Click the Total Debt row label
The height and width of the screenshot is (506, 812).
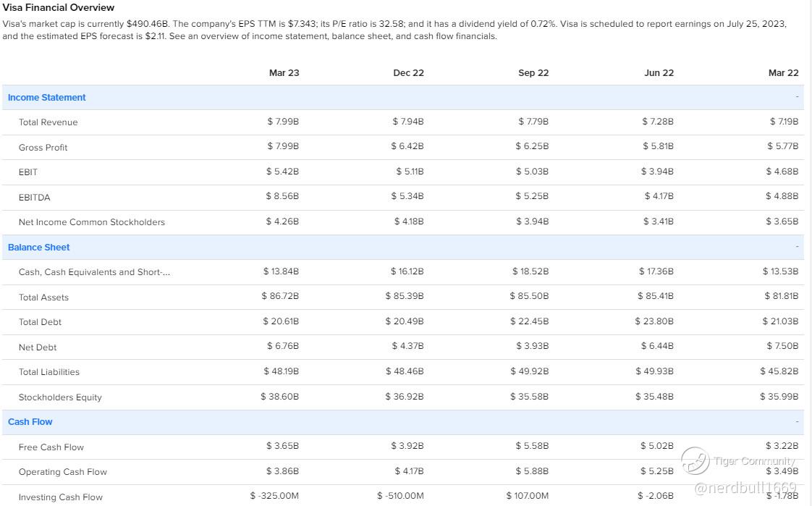(x=40, y=322)
